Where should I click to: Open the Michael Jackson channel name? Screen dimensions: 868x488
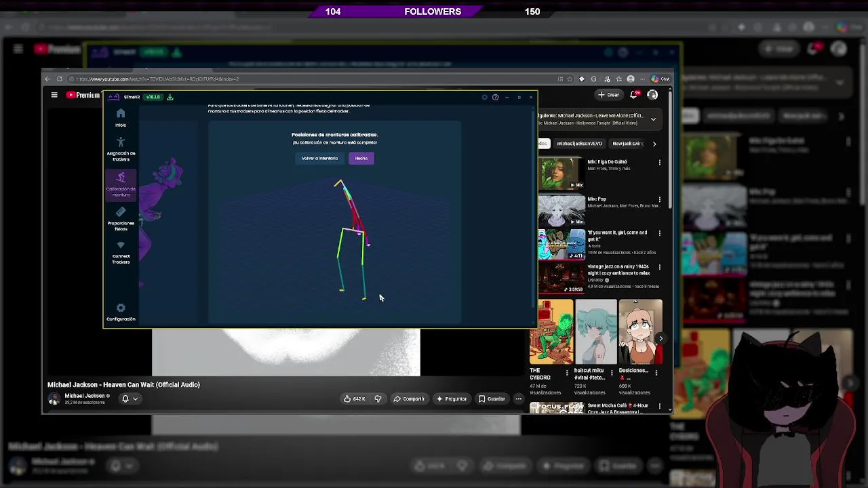click(x=85, y=396)
